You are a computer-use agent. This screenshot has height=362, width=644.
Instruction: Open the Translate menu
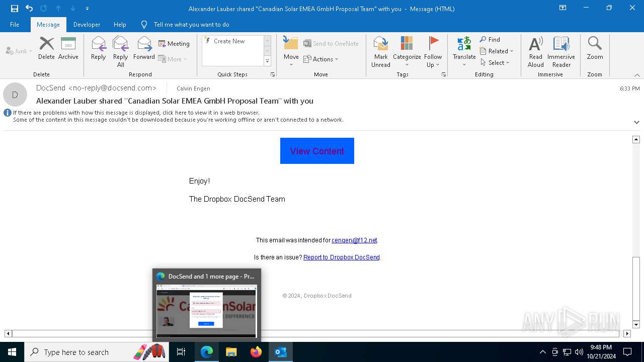[x=464, y=52]
